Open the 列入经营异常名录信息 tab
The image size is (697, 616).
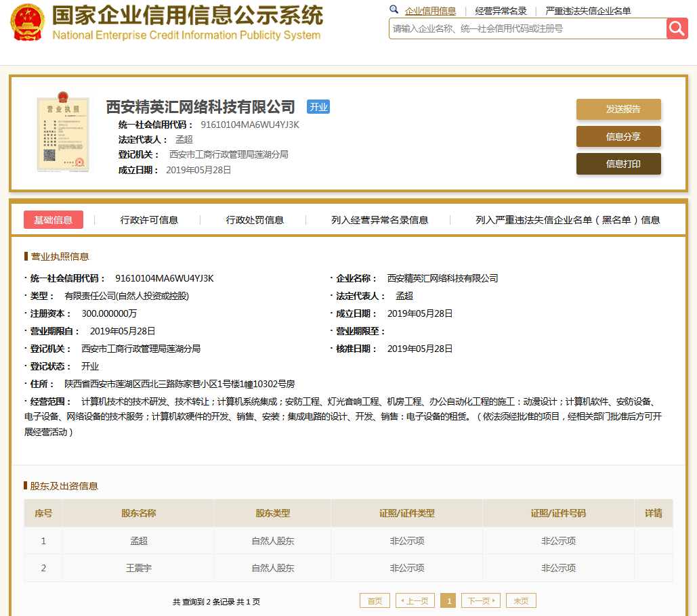tap(379, 220)
